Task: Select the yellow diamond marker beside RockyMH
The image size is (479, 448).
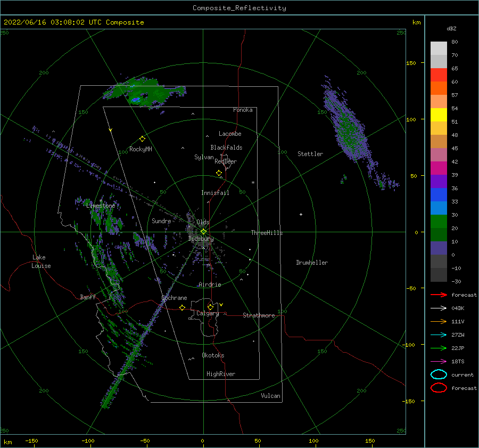Action: [x=142, y=139]
